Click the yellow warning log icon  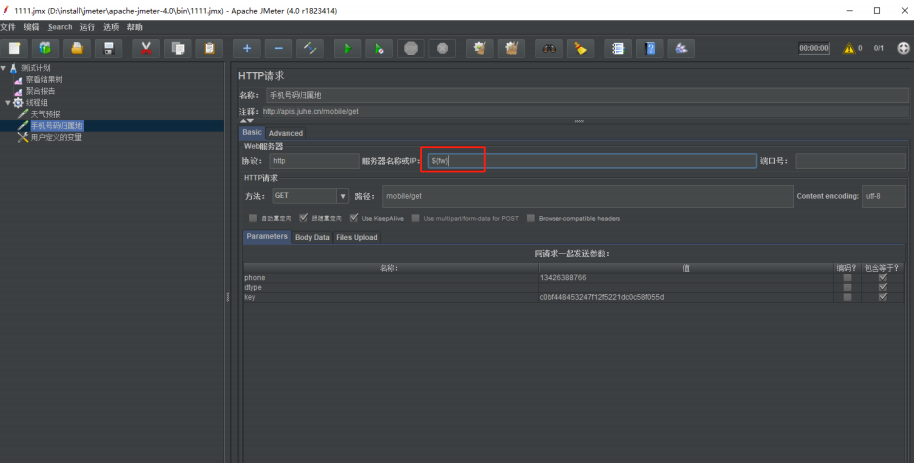click(x=848, y=48)
